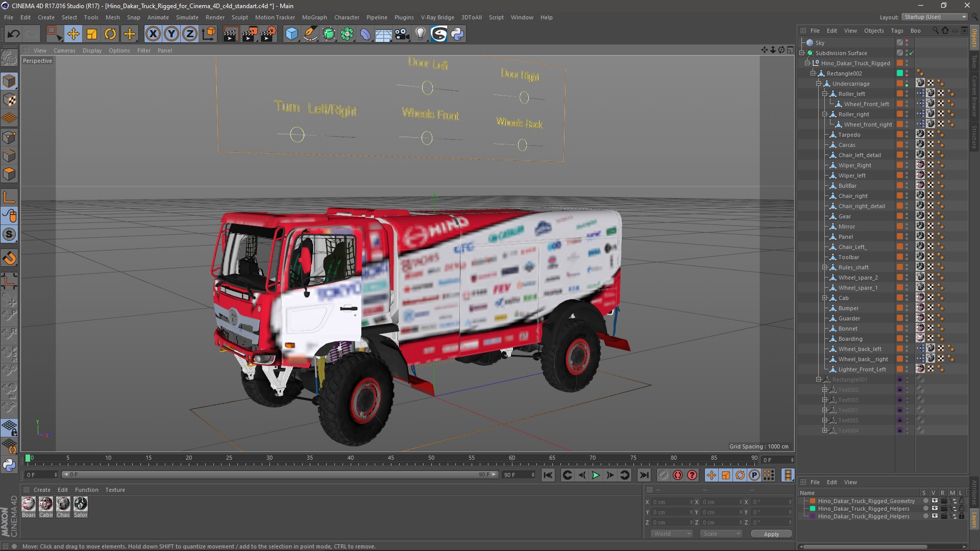The image size is (980, 551).
Task: Open the V-Ray Bridge menu
Action: point(437,17)
